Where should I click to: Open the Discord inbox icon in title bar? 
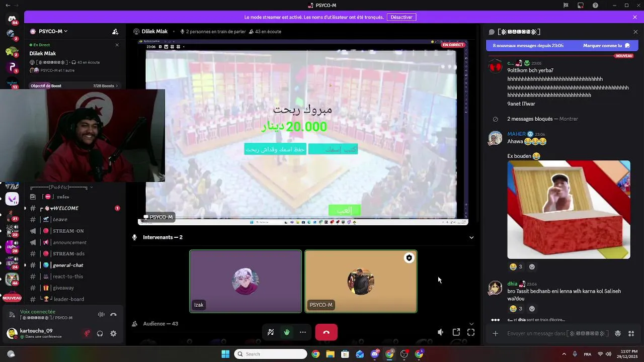click(580, 6)
